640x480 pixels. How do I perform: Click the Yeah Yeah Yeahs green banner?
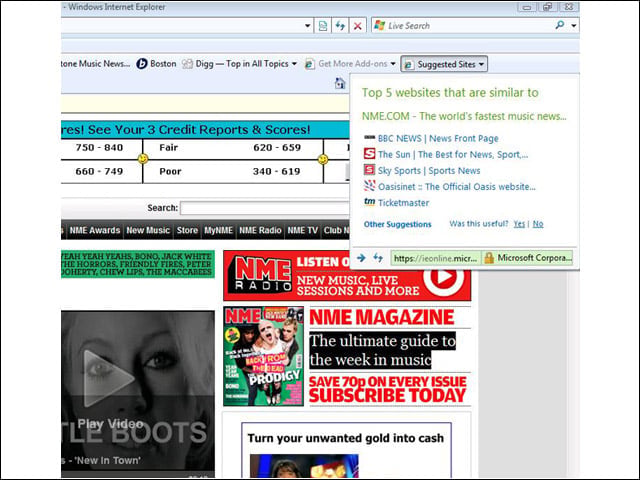tap(138, 264)
